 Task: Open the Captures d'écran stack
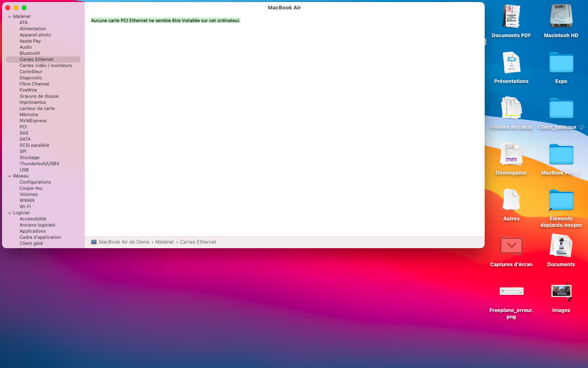coord(511,246)
